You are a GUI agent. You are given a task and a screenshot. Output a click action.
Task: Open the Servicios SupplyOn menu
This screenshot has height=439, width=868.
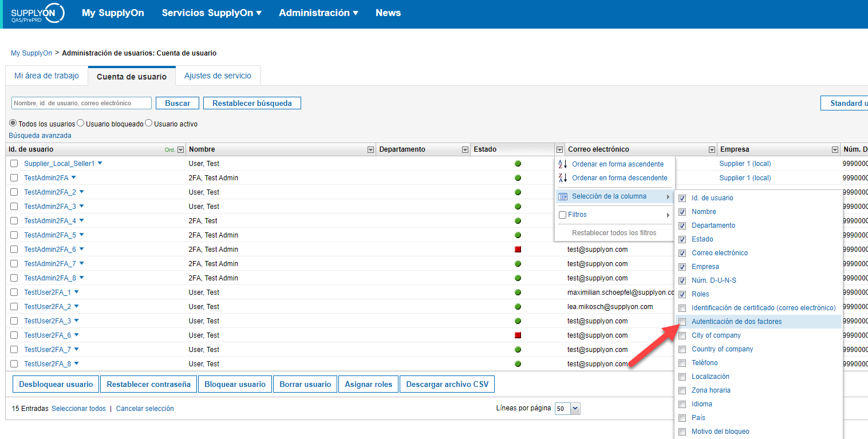click(x=211, y=13)
